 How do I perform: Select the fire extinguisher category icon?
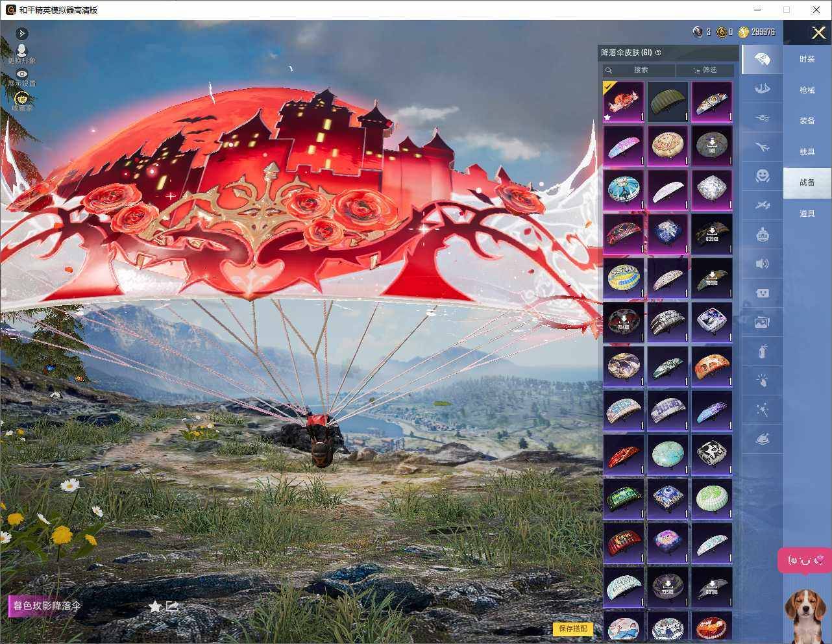(762, 352)
